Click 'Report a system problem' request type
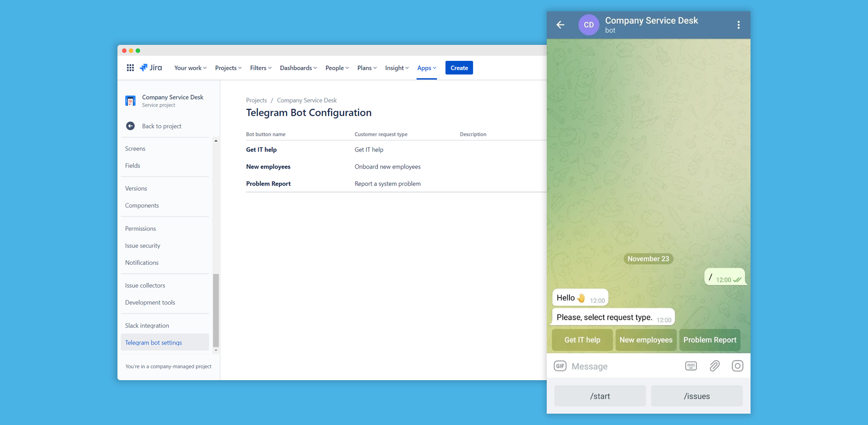 tap(387, 184)
